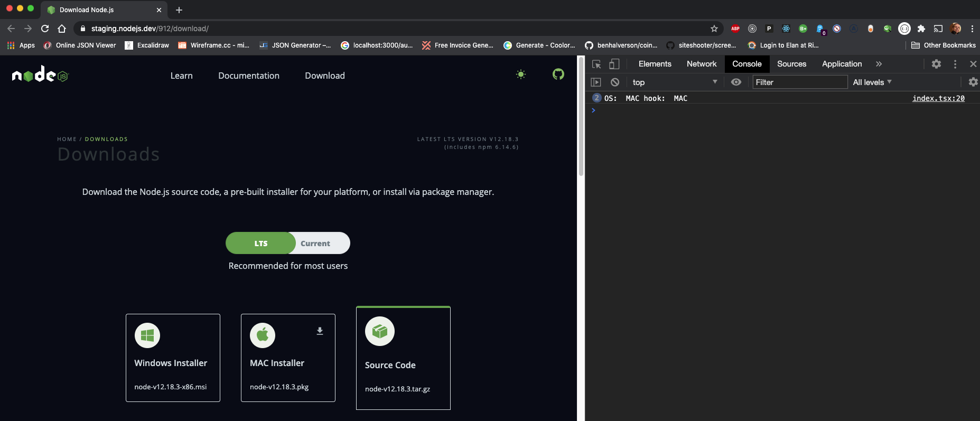This screenshot has width=980, height=421.
Task: Open the Chrome Extensions puzzle piece menu
Action: coord(921,29)
